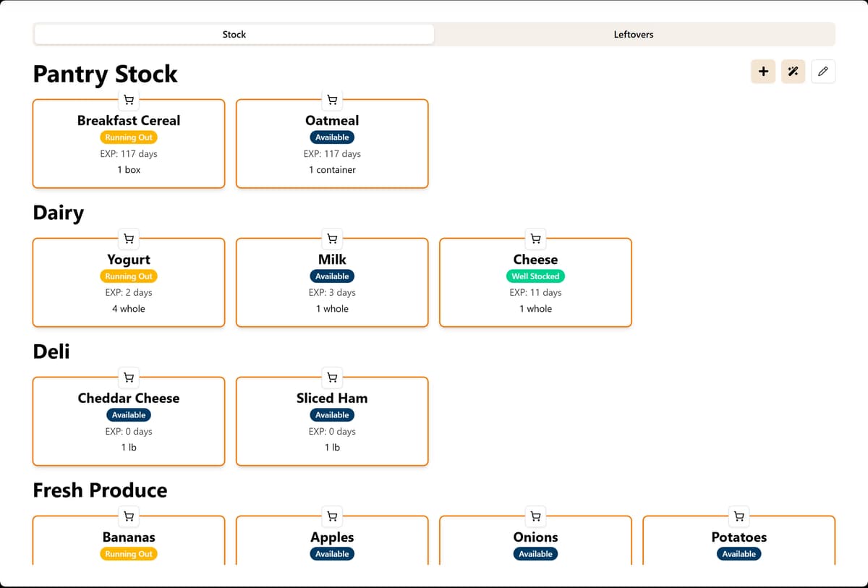This screenshot has width=868, height=588.
Task: Click the pencil edit button
Action: (823, 71)
